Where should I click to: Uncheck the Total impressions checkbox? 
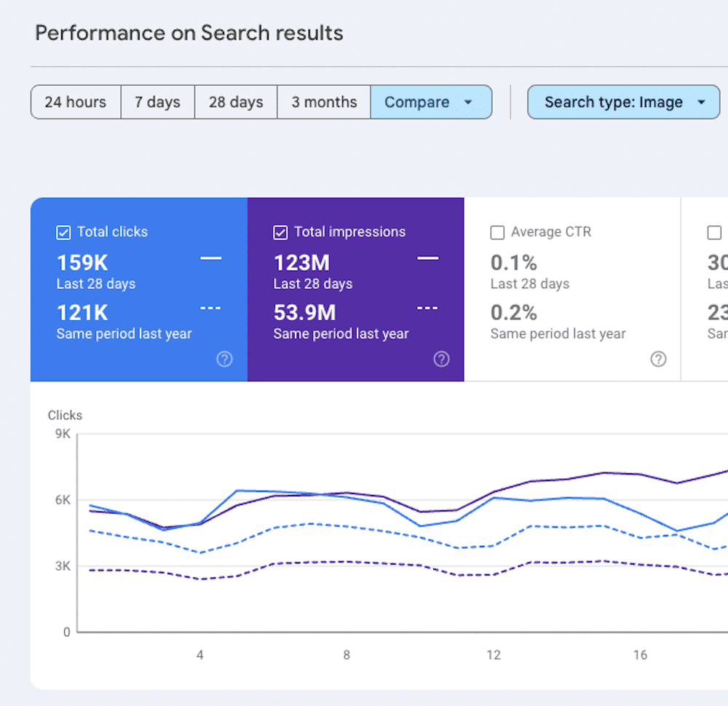point(280,231)
